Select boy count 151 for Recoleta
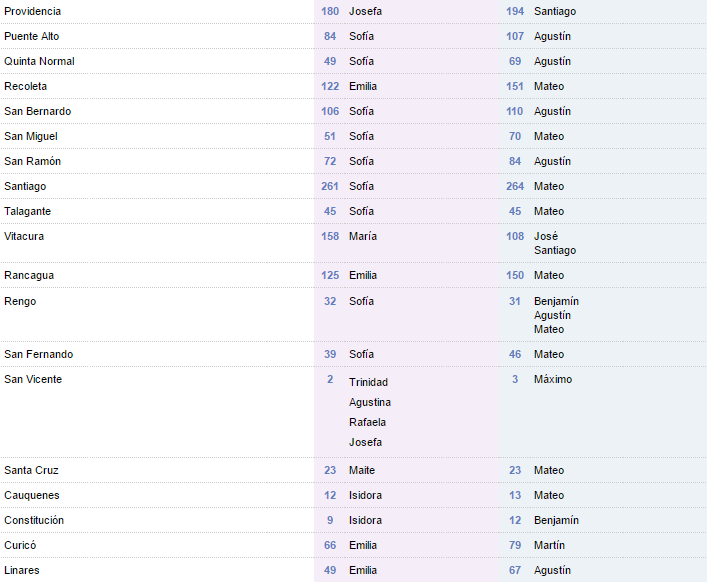The width and height of the screenshot is (707, 582). point(515,86)
